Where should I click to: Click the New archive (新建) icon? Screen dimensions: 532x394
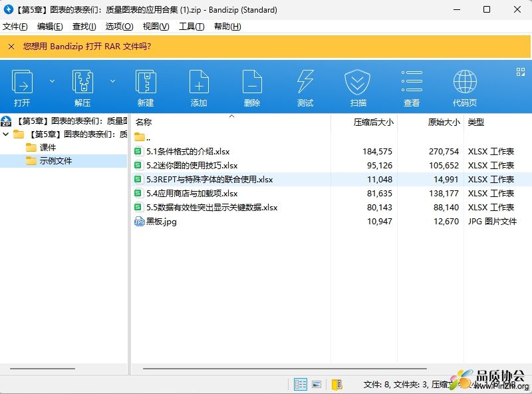[x=146, y=81]
